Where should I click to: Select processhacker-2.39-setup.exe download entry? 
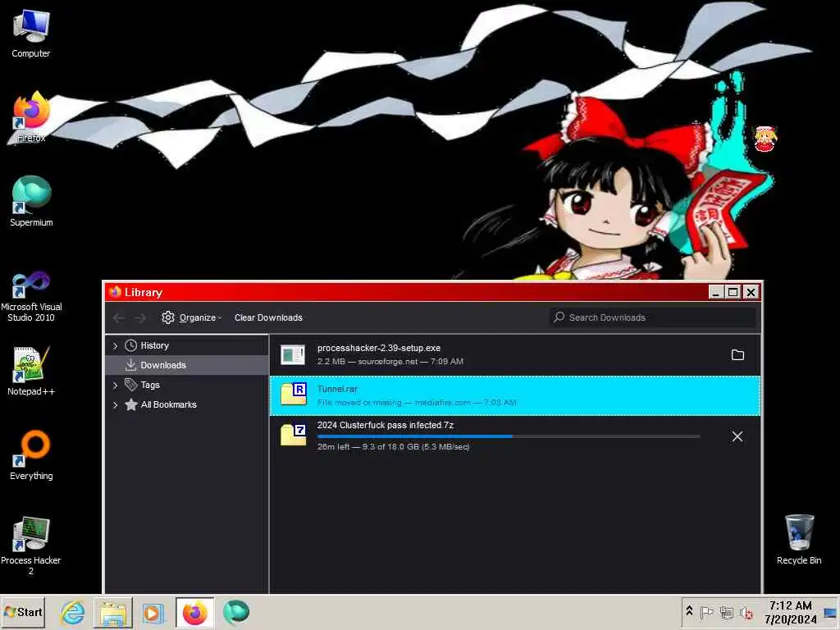515,354
